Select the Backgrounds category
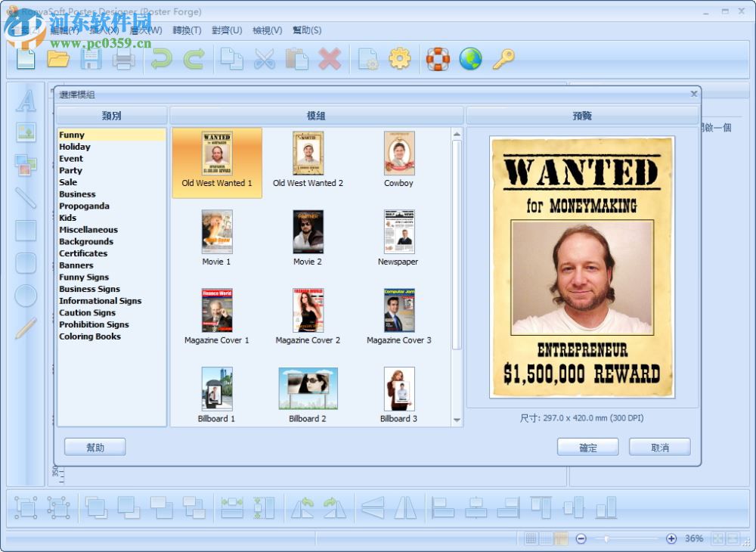This screenshot has width=756, height=552. 86,241
